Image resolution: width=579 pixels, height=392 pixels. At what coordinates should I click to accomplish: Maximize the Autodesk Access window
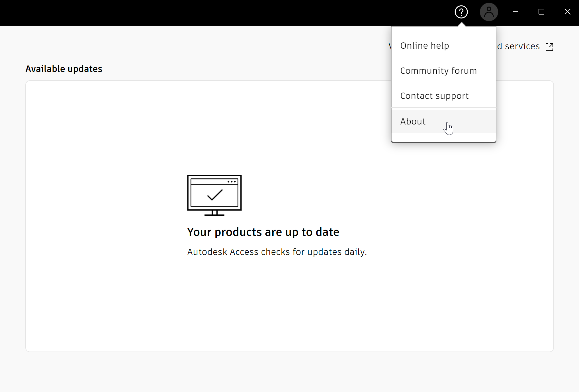541,12
